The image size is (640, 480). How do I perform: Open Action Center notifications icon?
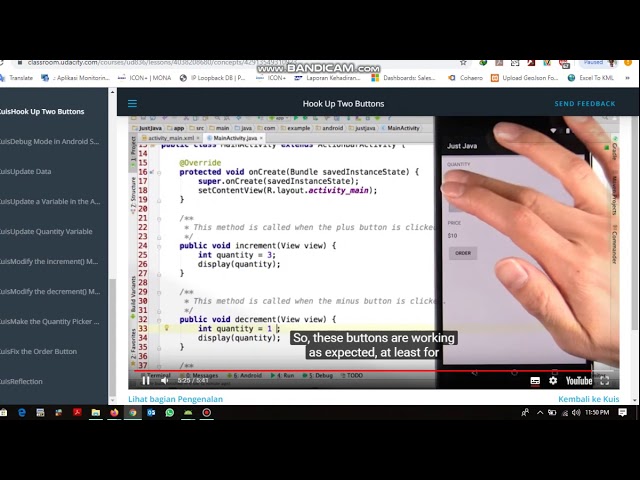622,413
